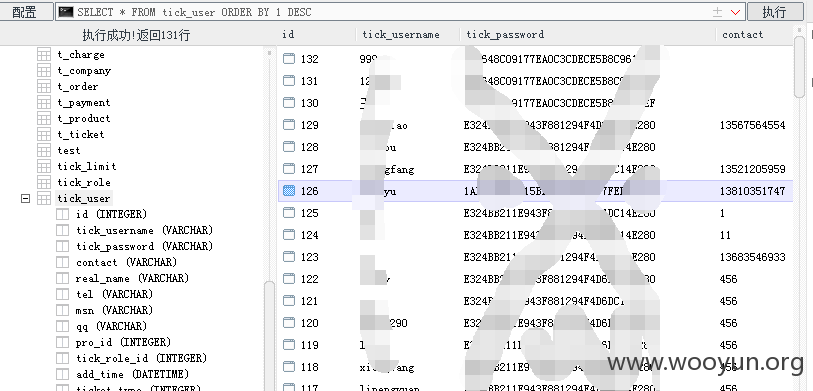This screenshot has width=813, height=391.
Task: Click the tick_role table icon
Action: (44, 183)
